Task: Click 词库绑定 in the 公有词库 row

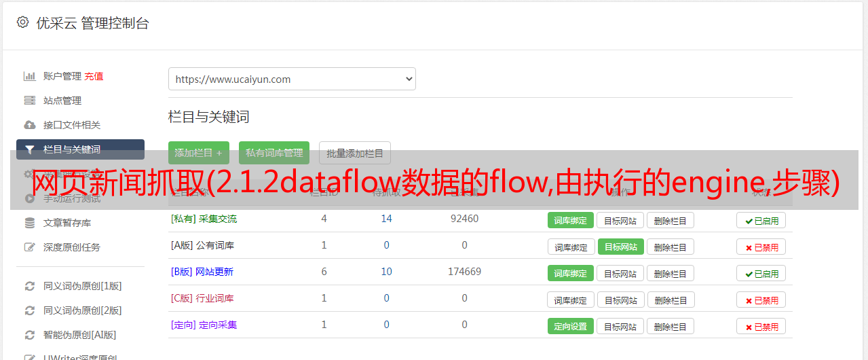Action: (571, 247)
